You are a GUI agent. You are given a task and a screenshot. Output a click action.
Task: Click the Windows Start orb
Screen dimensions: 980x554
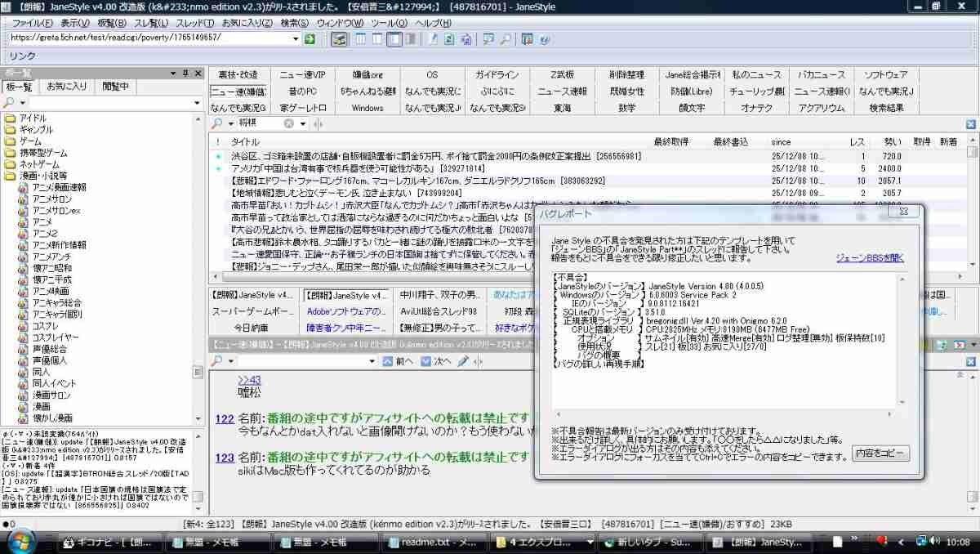tap(20, 542)
